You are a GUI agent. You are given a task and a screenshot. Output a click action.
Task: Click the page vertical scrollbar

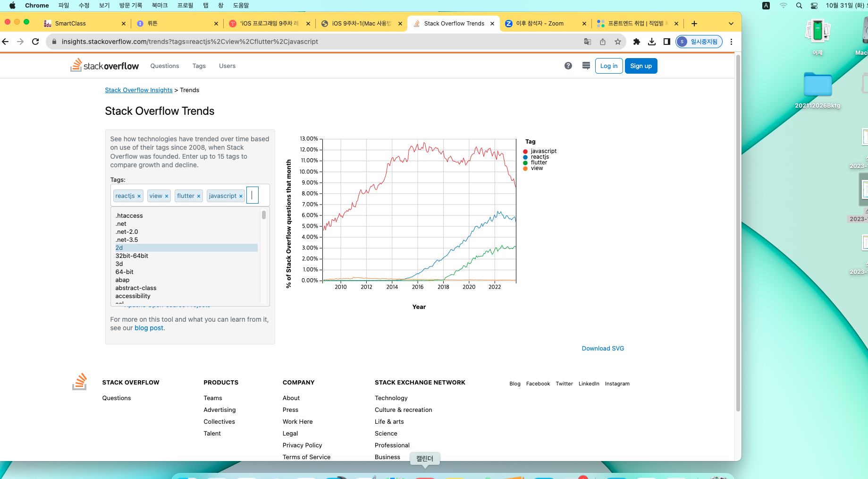pyautogui.click(x=738, y=233)
